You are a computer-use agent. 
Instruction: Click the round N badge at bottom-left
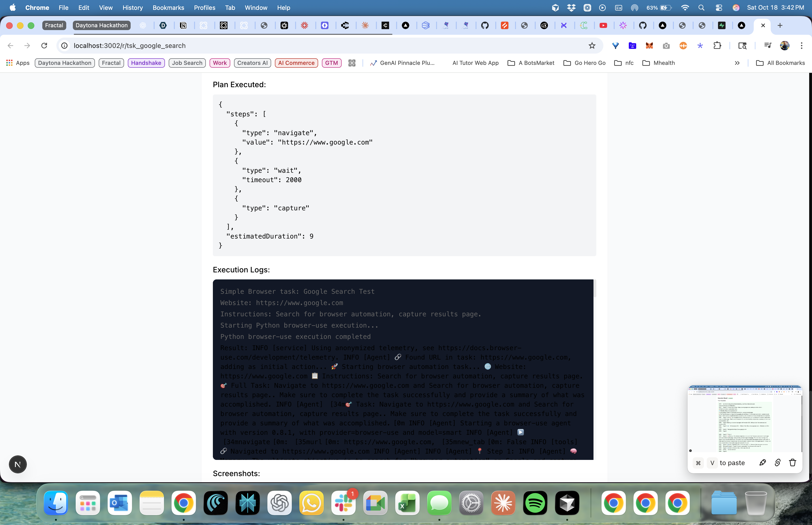tap(18, 464)
